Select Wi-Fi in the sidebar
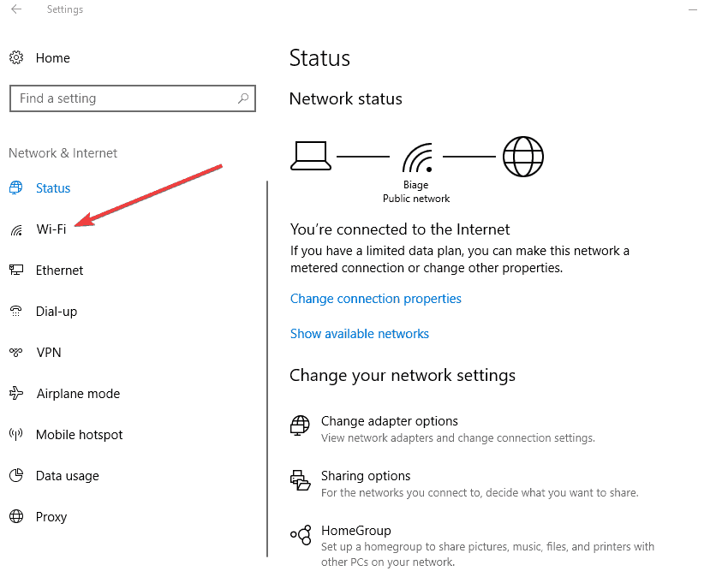Screen dimensions: 728x571 51,229
